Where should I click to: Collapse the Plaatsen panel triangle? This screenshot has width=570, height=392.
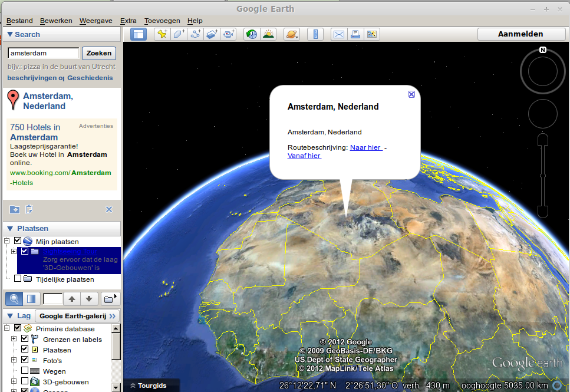(10, 228)
